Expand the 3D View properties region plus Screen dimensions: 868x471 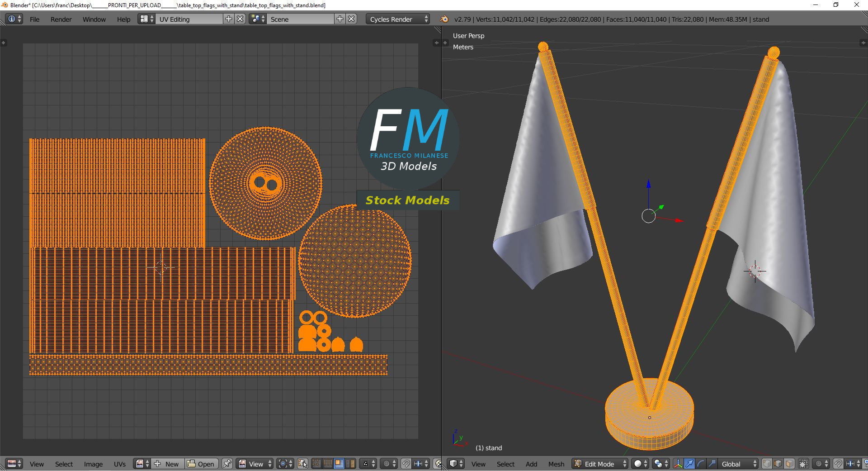click(863, 43)
